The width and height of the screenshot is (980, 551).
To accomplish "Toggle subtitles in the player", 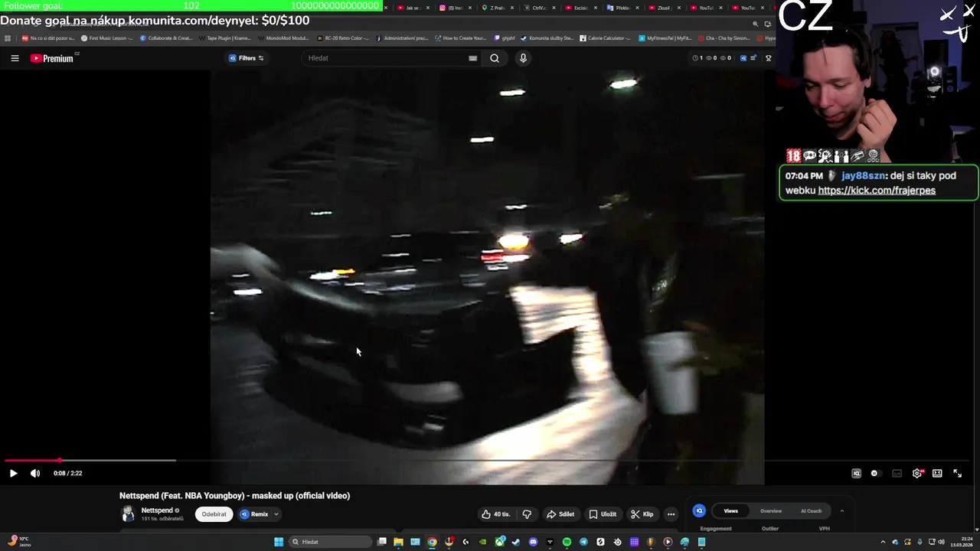I will 897,473.
